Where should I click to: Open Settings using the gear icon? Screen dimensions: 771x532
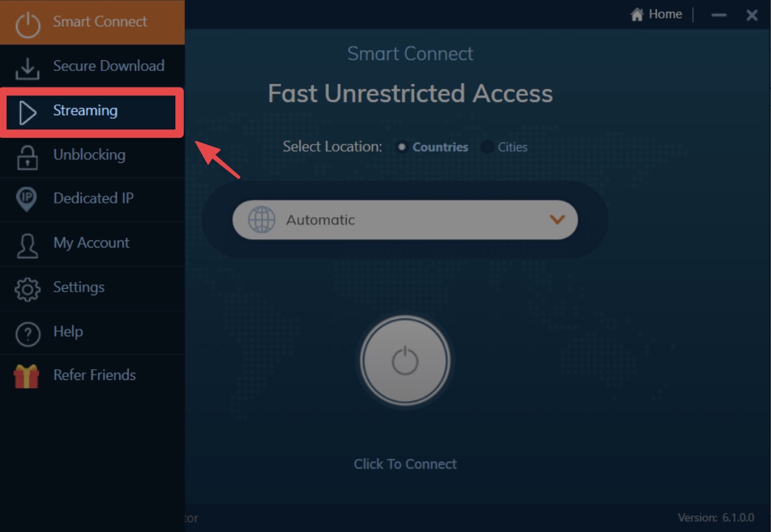(27, 289)
